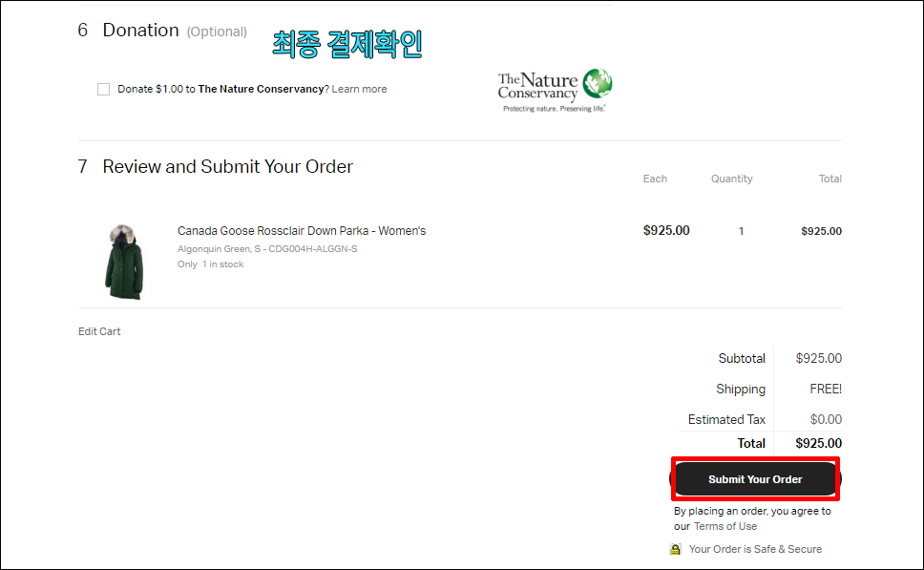Select the Algonquin Green, S item code text

[267, 249]
